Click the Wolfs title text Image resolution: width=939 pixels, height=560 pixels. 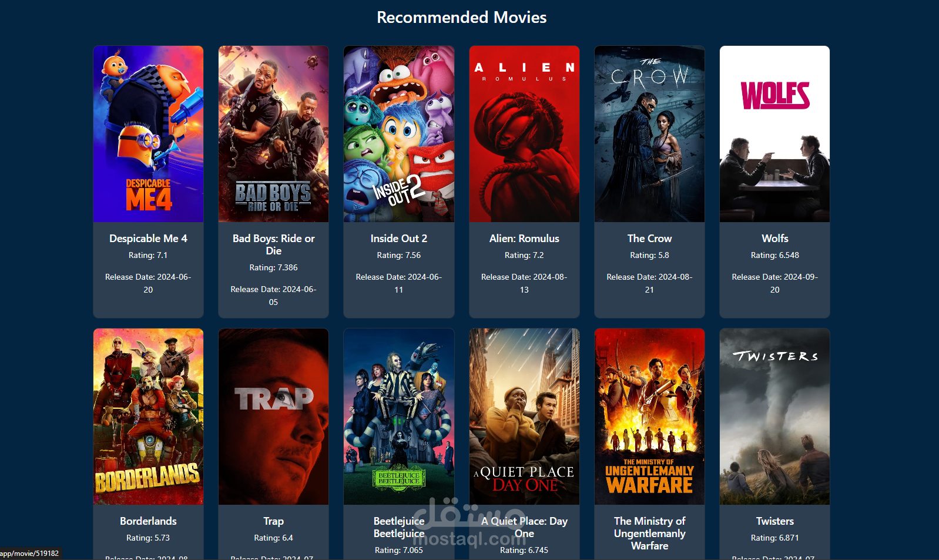774,239
